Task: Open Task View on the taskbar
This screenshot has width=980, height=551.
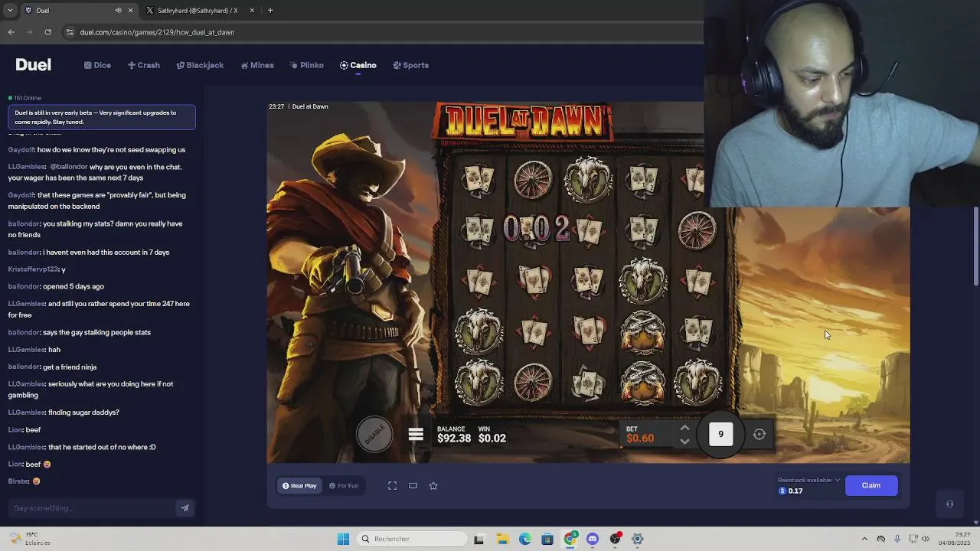Action: pos(479,539)
